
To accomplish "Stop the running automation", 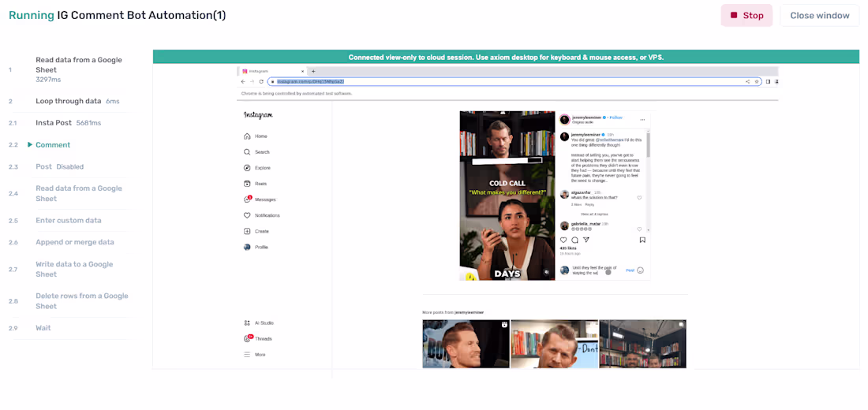I will tap(746, 16).
